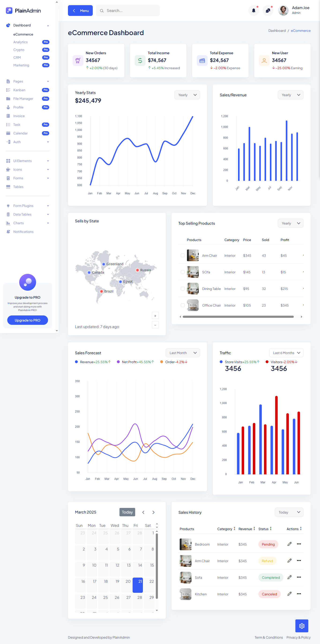Open Invoice in the sidebar
This screenshot has width=320, height=644.
click(x=19, y=116)
